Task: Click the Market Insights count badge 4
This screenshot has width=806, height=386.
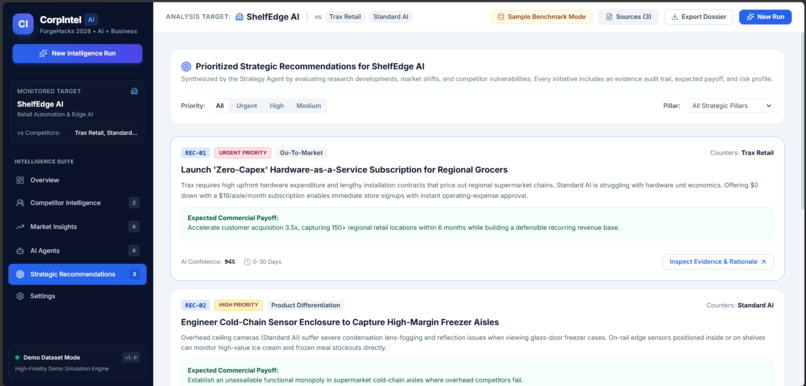Action: [x=134, y=227]
